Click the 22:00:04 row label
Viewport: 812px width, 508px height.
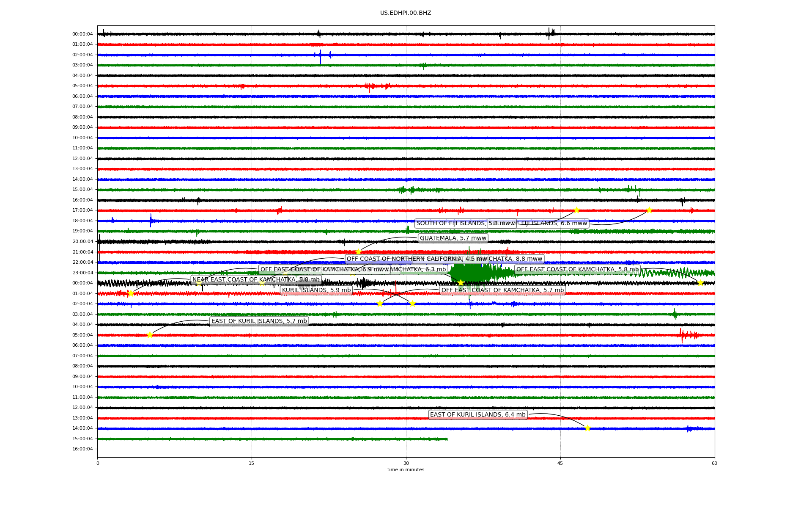click(82, 262)
